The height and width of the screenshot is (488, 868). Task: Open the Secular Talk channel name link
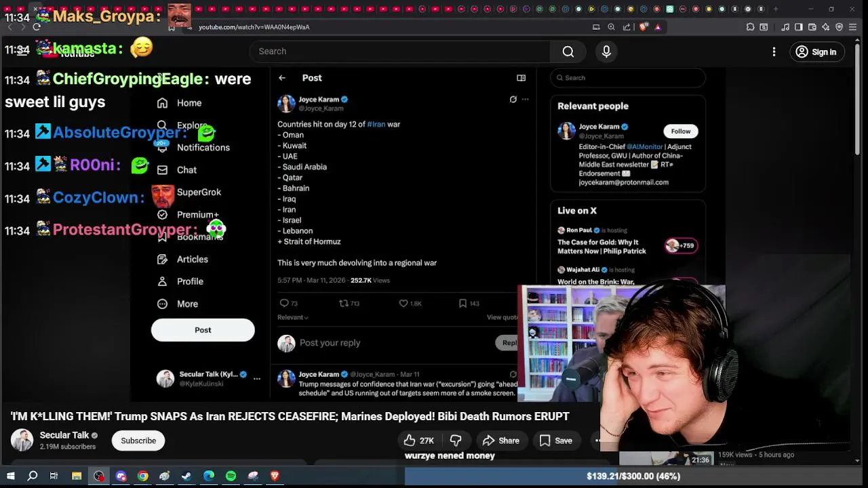point(64,435)
